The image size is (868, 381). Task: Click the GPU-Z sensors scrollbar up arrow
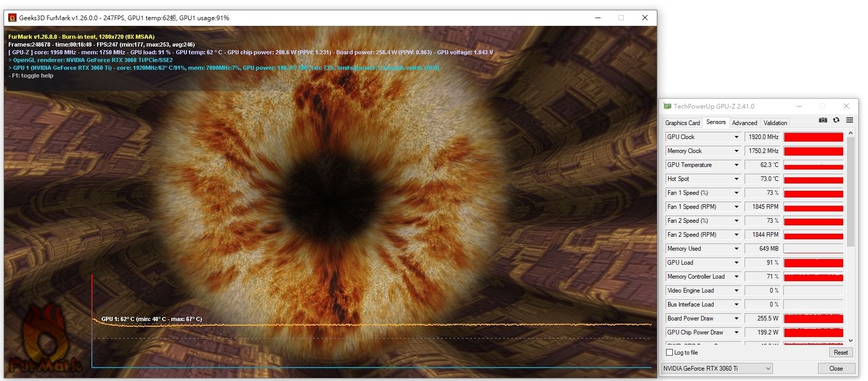point(850,133)
